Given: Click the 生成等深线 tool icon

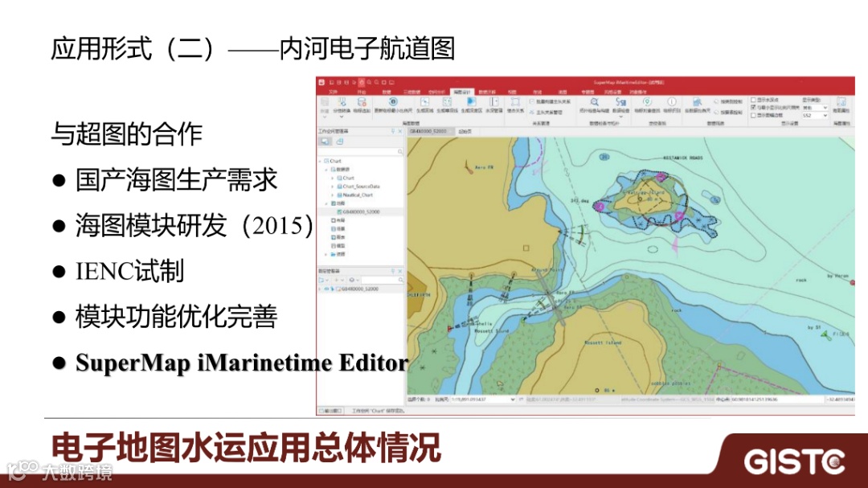Looking at the screenshot, I should pyautogui.click(x=448, y=102).
